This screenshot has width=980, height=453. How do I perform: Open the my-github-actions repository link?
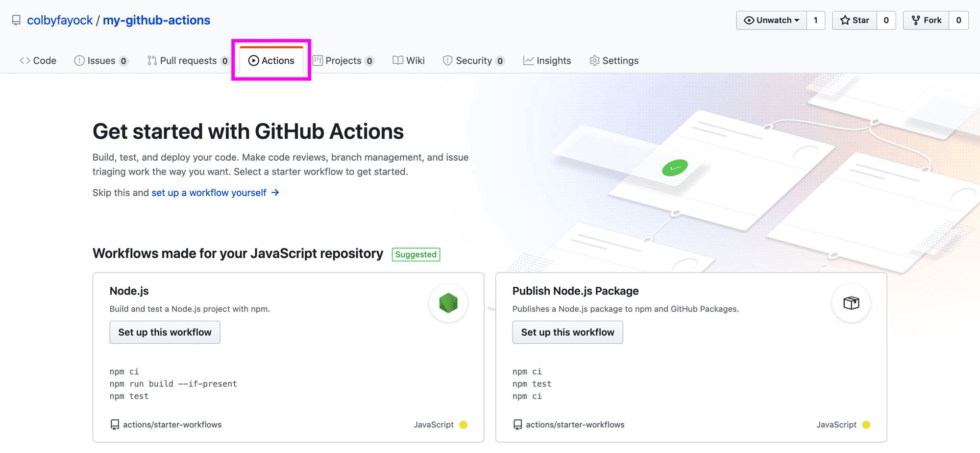click(156, 20)
